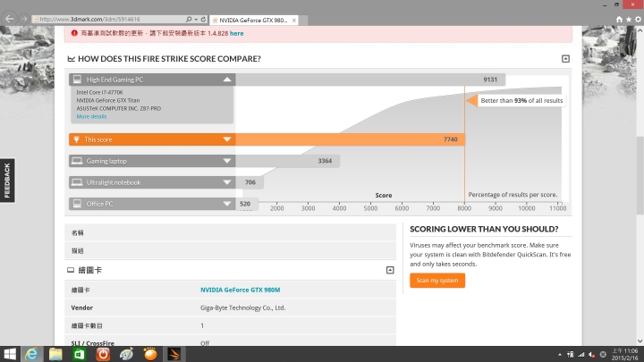Click the Gaming laptop icon
644x362 pixels.
point(77,161)
